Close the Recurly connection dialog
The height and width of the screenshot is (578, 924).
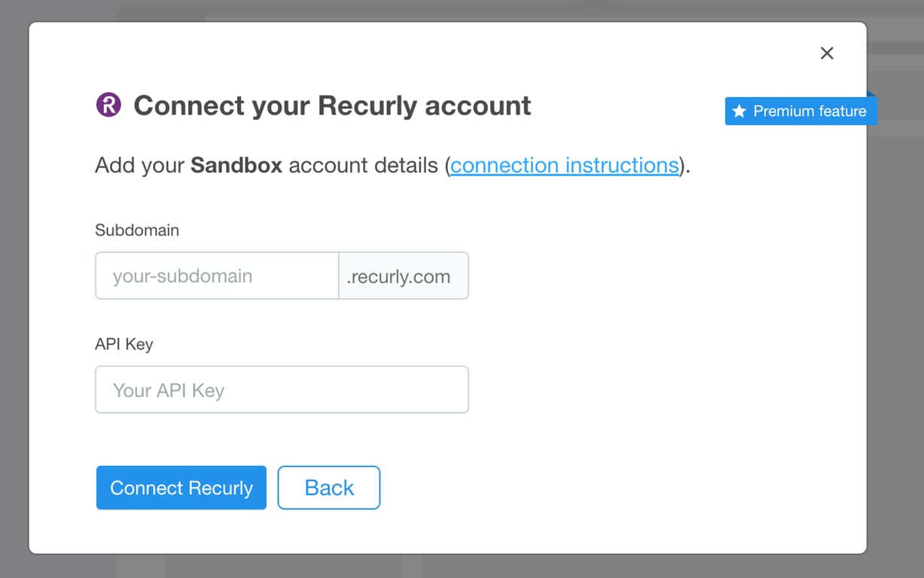click(827, 53)
